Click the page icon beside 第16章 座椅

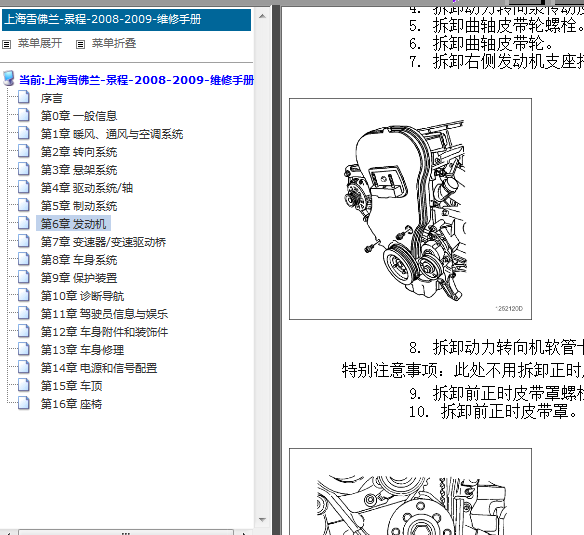click(x=24, y=403)
